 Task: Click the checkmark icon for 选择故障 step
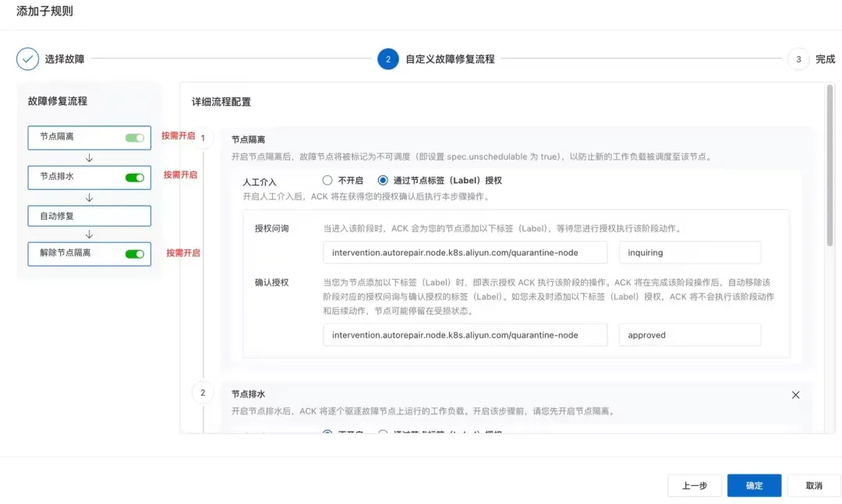click(27, 59)
